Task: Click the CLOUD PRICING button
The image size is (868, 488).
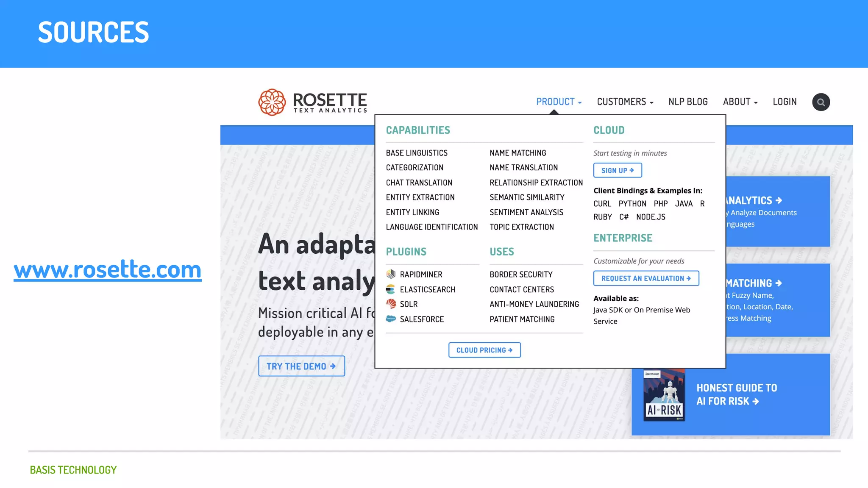Action: pyautogui.click(x=484, y=350)
